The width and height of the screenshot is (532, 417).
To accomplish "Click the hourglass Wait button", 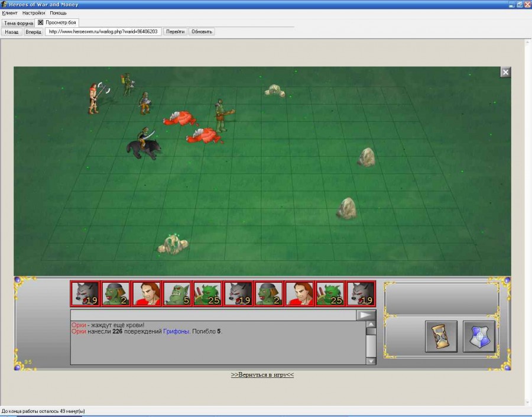I will coord(441,336).
